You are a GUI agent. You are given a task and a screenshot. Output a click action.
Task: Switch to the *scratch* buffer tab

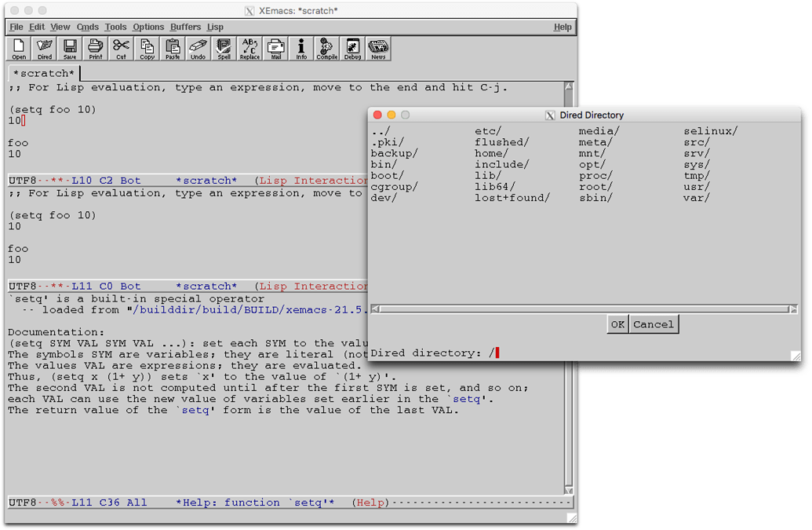click(44, 72)
